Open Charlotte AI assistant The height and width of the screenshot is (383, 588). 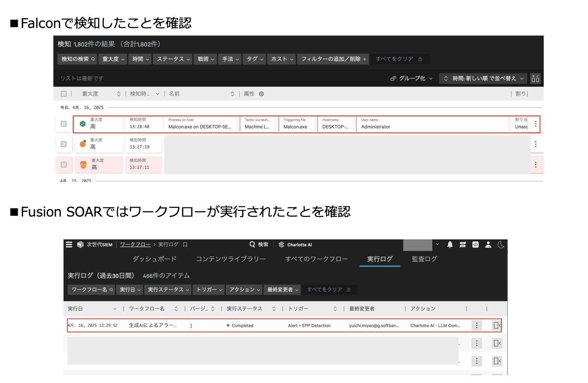[295, 244]
